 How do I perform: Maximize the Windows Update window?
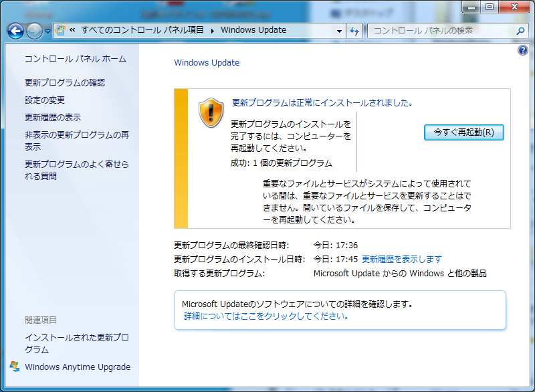point(490,7)
